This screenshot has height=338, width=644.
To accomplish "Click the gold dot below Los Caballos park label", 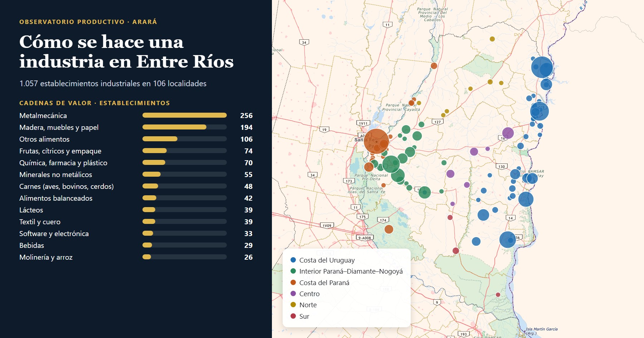I will (x=492, y=39).
